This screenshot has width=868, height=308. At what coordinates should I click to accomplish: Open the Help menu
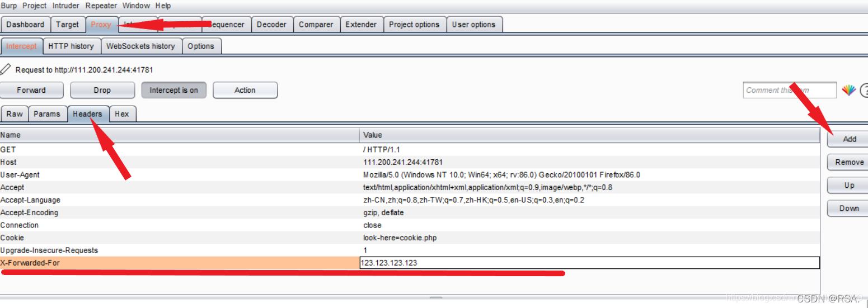click(163, 6)
